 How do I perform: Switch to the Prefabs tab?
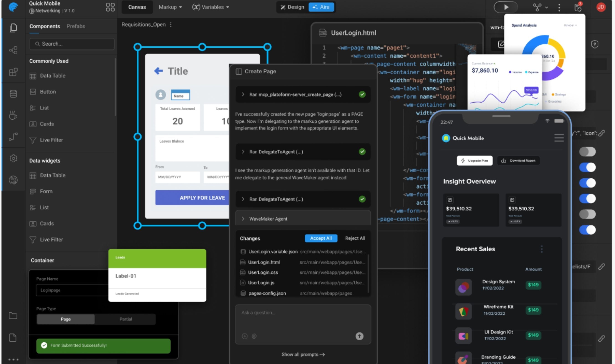pos(76,26)
